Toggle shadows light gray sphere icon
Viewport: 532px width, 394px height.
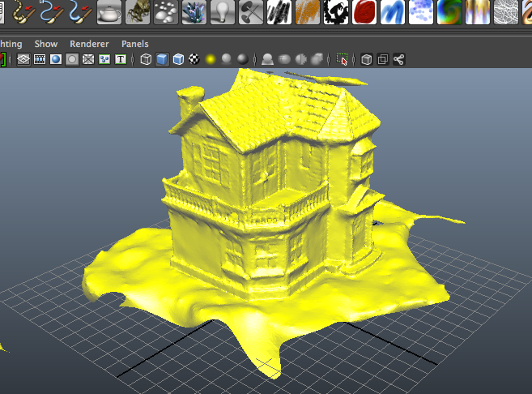click(x=226, y=59)
